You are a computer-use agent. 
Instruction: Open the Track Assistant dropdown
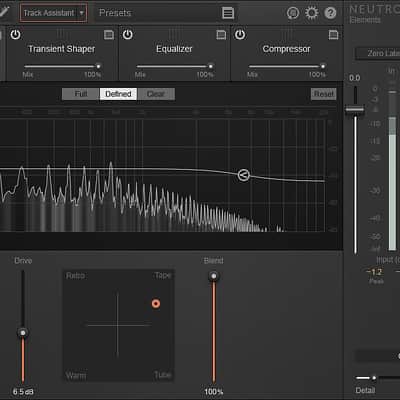coord(53,13)
